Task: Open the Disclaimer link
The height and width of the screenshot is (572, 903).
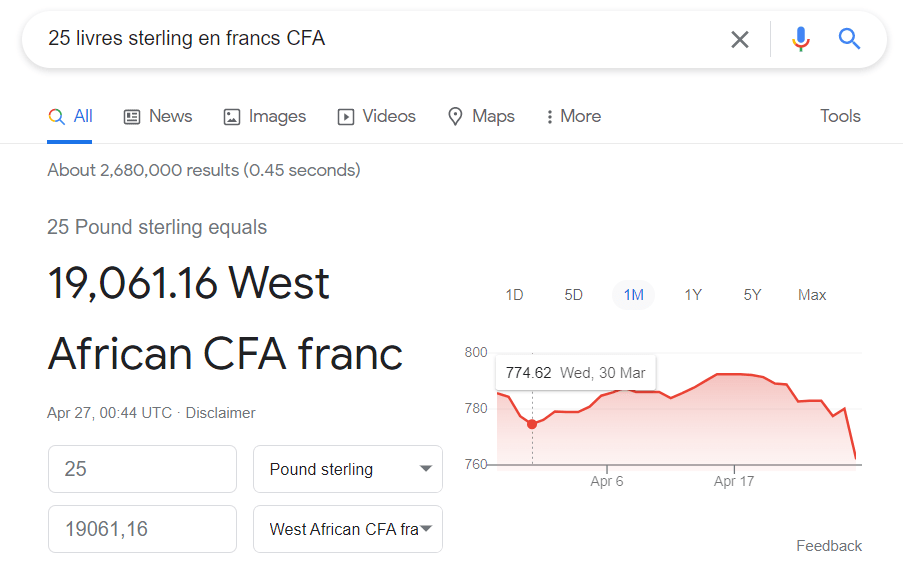Action: coord(220,413)
